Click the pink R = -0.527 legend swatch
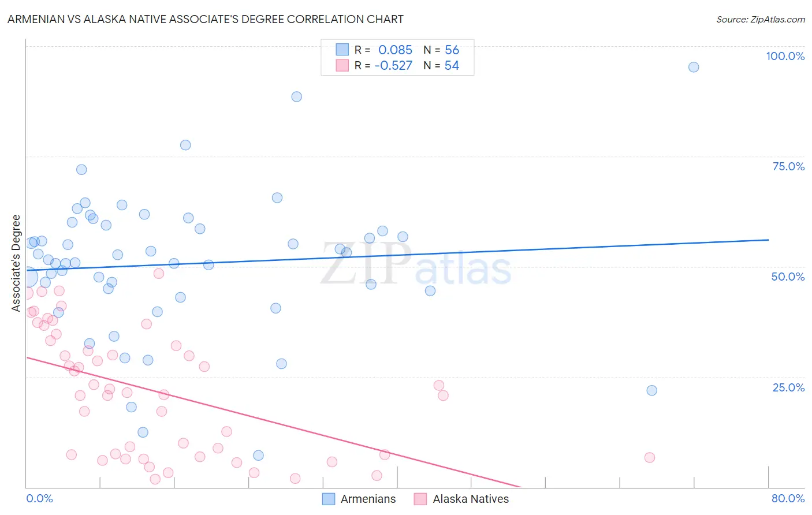812x515 pixels. click(342, 65)
